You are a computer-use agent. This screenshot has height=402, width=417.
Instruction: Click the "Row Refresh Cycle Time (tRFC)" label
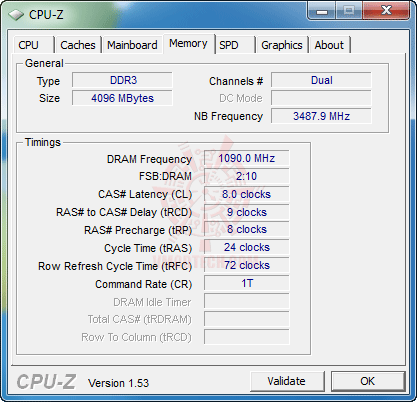tap(115, 266)
